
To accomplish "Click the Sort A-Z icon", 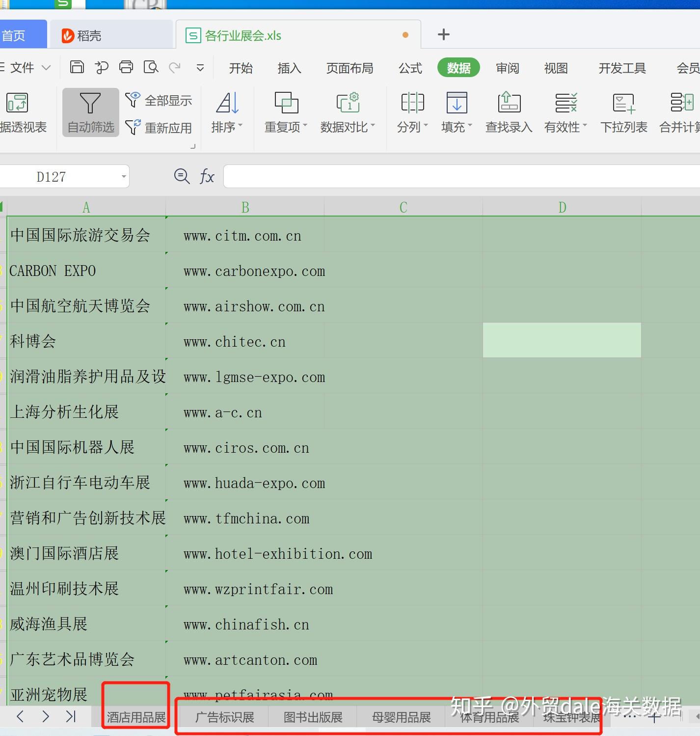I will click(x=227, y=103).
